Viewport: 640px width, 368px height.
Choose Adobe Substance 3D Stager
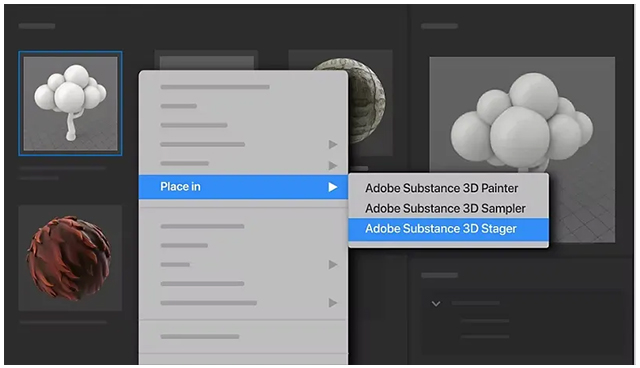(448, 229)
